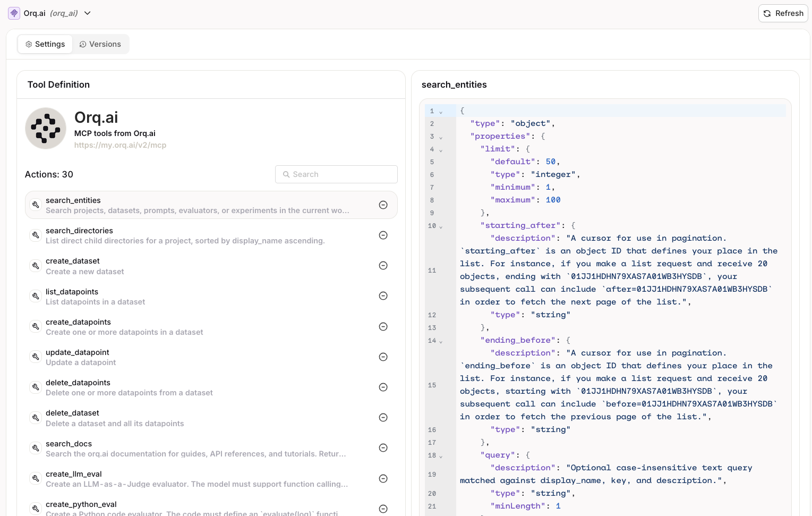This screenshot has height=516, width=812.
Task: Disable the search_entities action with minus icon
Action: point(383,205)
